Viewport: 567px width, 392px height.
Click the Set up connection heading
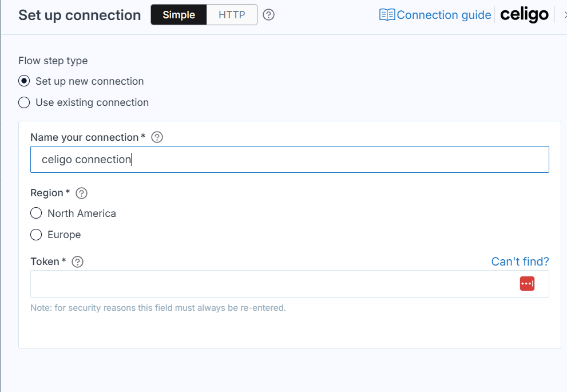(80, 15)
